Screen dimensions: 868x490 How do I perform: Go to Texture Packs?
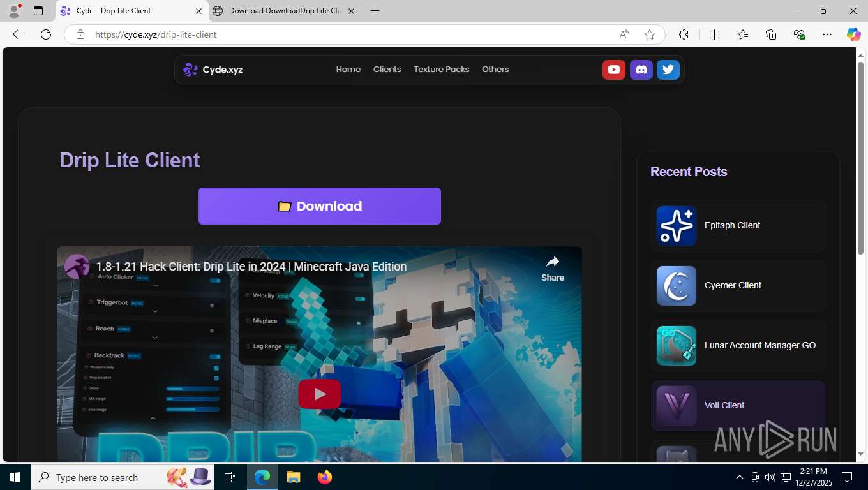(442, 70)
